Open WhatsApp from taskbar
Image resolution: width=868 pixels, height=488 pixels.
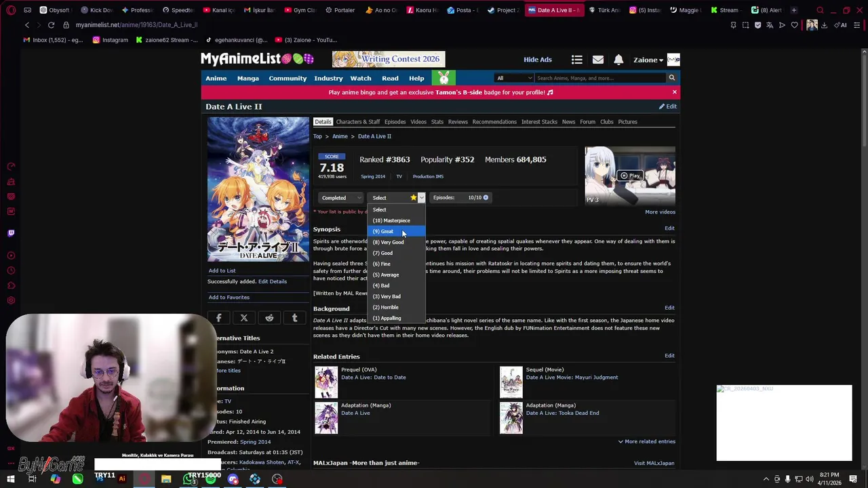[189, 479]
